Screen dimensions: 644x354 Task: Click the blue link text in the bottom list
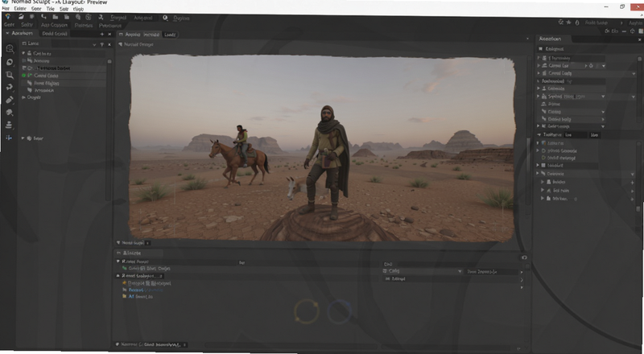pyautogui.click(x=146, y=290)
